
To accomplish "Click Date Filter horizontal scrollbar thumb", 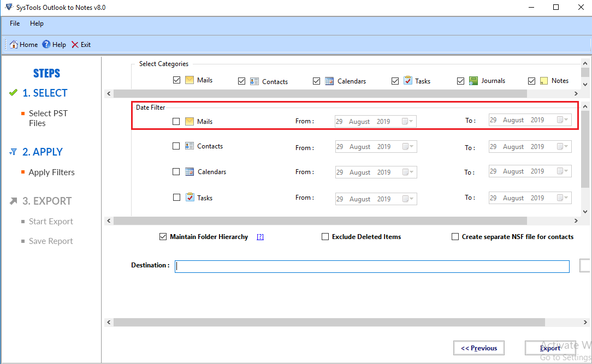I will coord(320,220).
